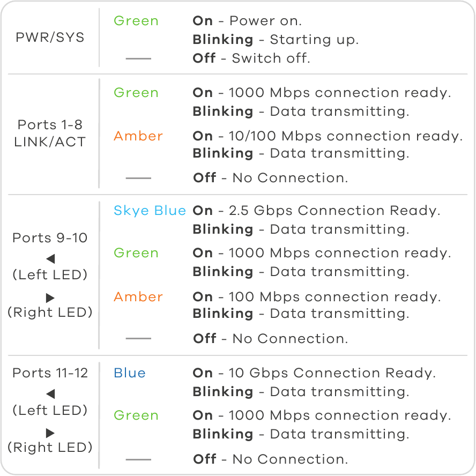The height and width of the screenshot is (476, 476).
Task: Click the Skye Blue color label
Action: 150,211
